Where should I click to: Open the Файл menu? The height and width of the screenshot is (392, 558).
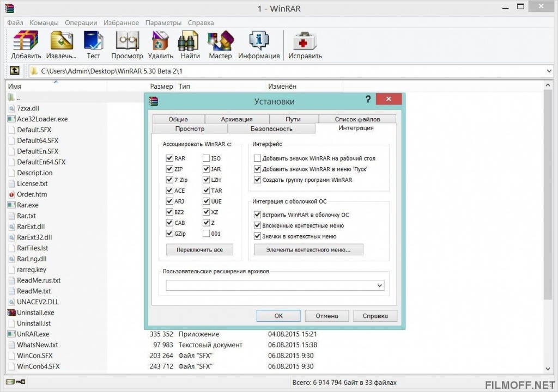[x=15, y=22]
